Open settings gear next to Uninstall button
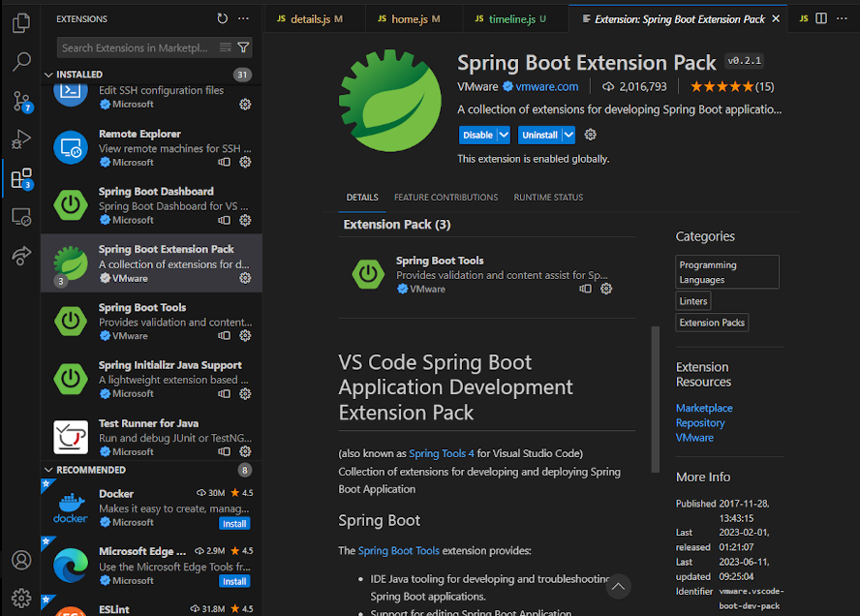 590,135
